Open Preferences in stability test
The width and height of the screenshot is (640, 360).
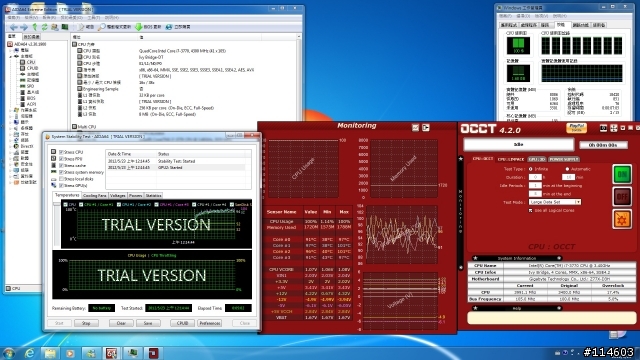click(x=210, y=323)
